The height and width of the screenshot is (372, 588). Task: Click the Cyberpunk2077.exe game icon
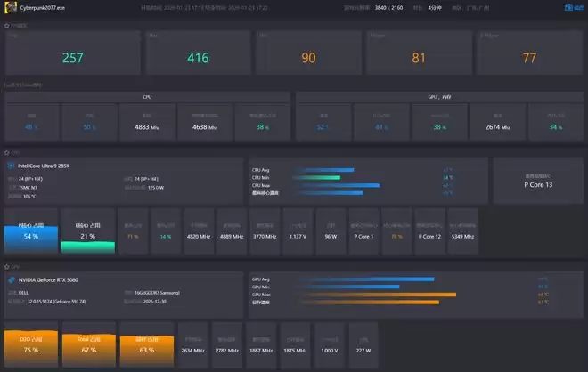pyautogui.click(x=10, y=6)
